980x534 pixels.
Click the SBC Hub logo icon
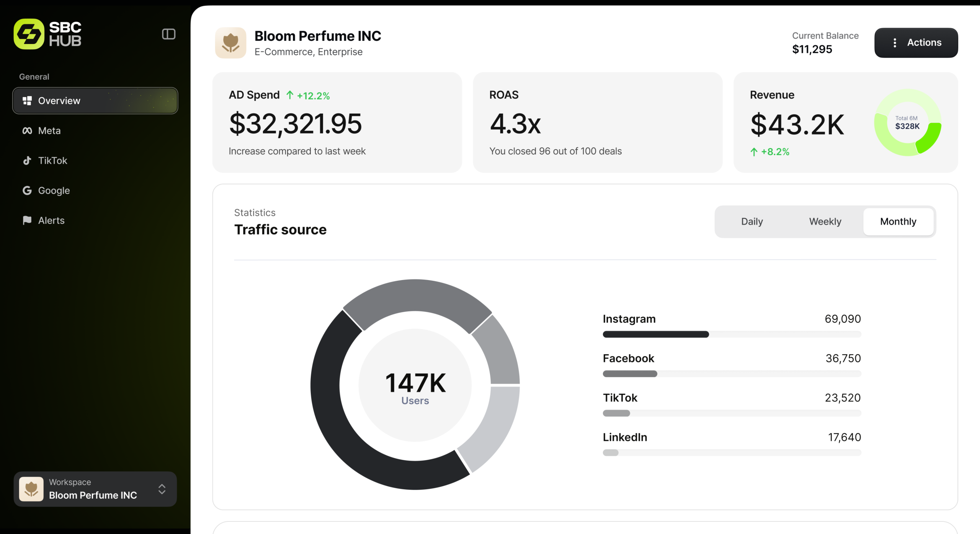click(29, 34)
